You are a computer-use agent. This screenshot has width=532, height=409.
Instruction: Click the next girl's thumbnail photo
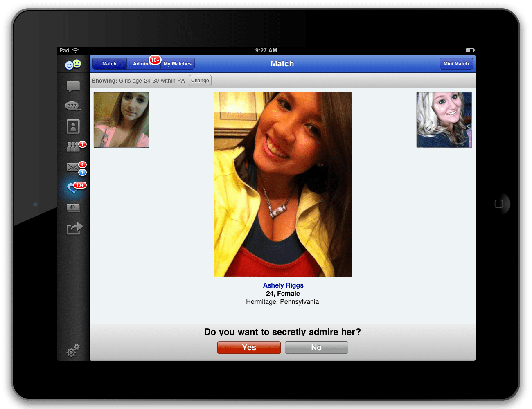(x=444, y=120)
